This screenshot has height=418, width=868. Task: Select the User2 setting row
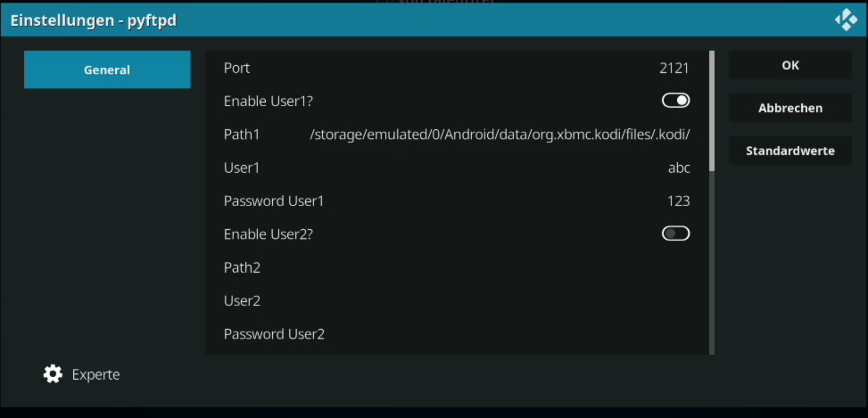pyautogui.click(x=457, y=301)
